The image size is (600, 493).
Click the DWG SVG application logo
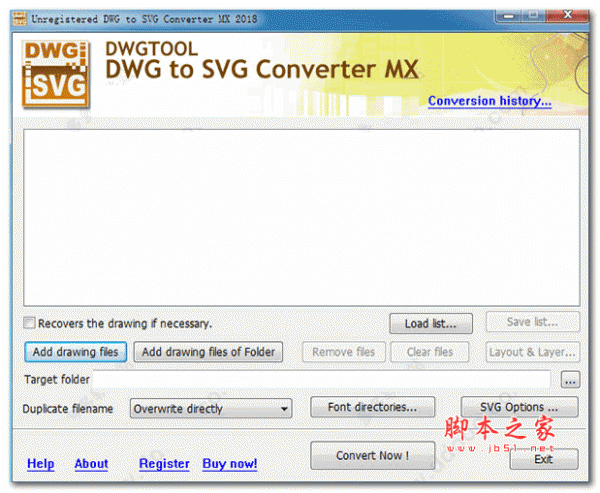(x=56, y=74)
